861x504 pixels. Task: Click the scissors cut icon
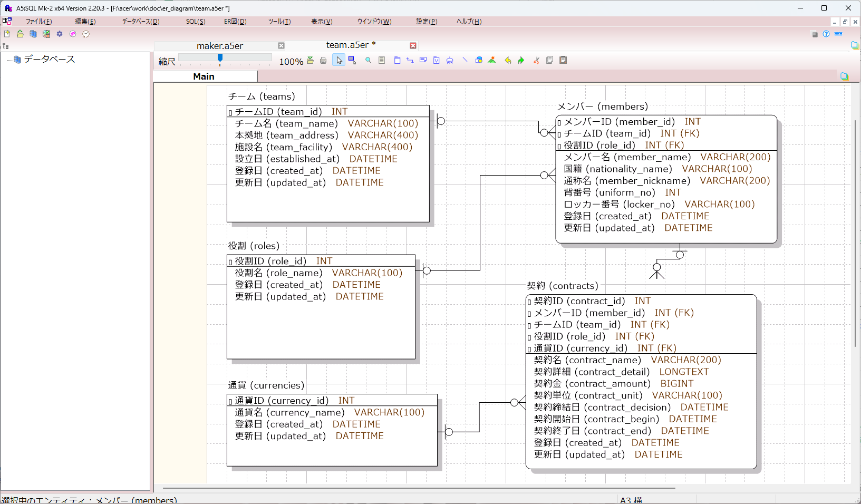[x=536, y=61]
